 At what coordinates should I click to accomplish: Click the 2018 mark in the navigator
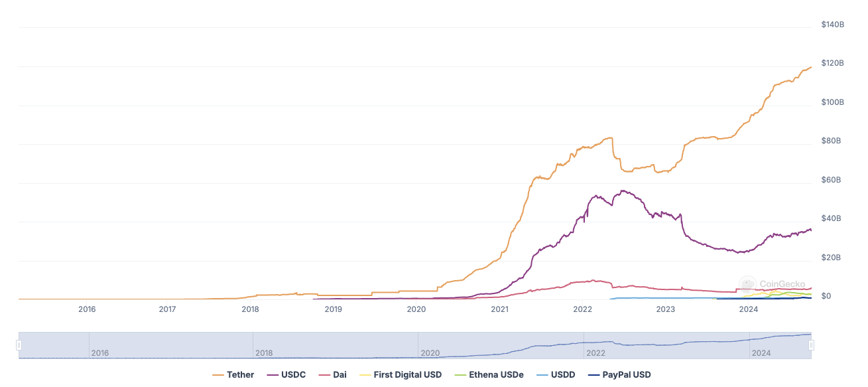pos(265,353)
